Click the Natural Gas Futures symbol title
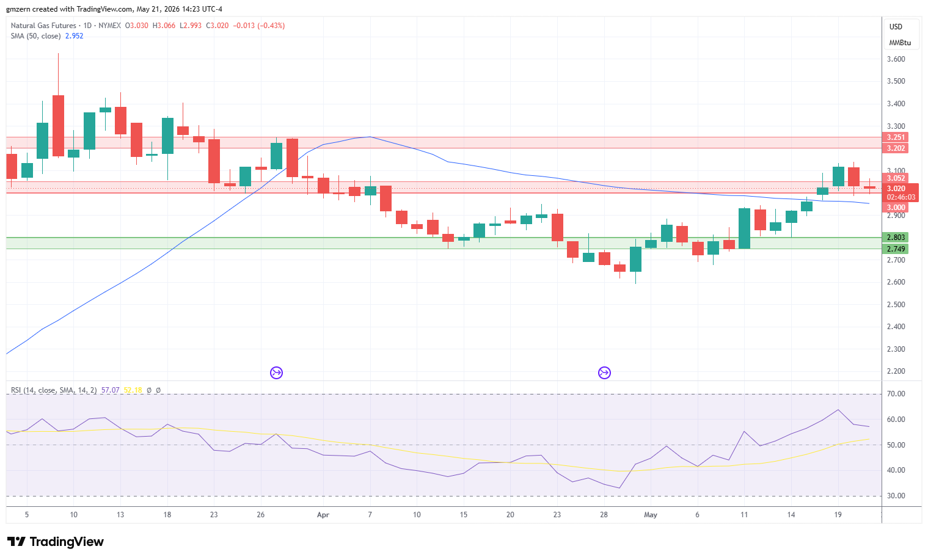Viewport: 928px width, 560px height. pyautogui.click(x=43, y=26)
